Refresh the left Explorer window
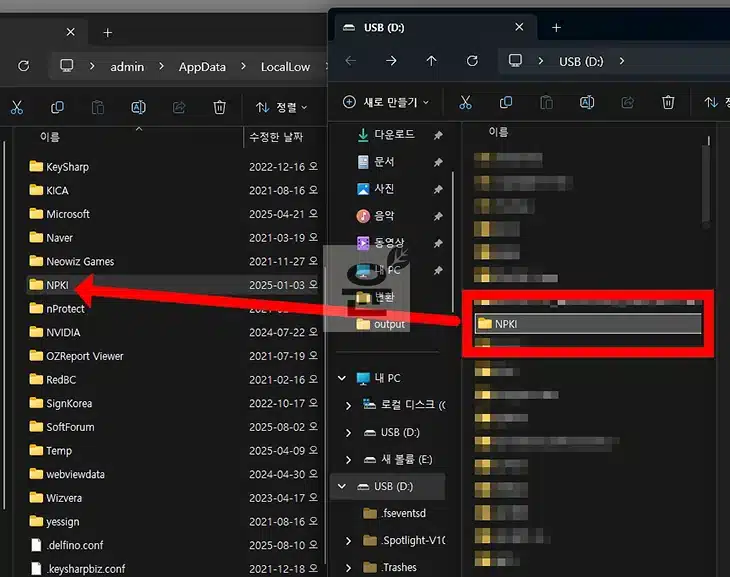This screenshot has width=730, height=577. point(23,66)
